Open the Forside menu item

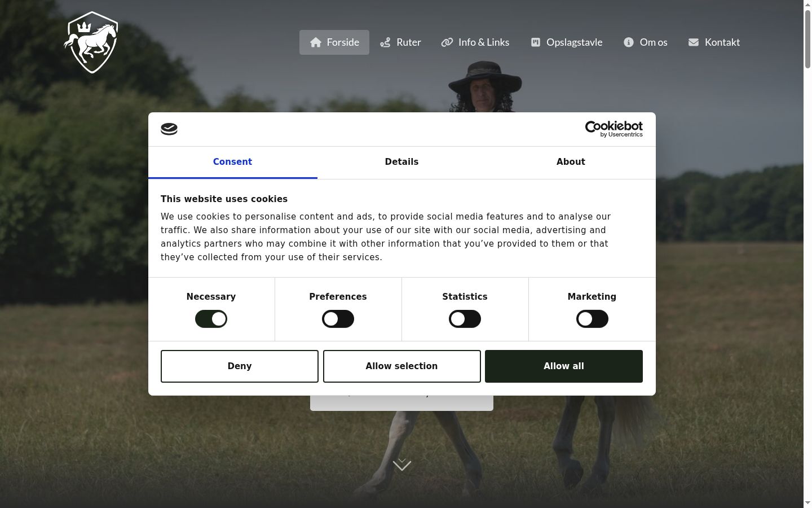(334, 42)
